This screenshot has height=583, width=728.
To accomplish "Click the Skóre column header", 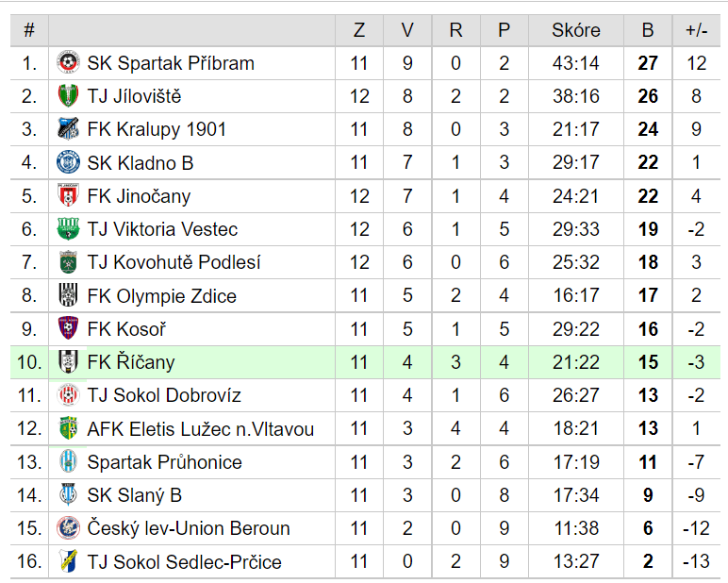I will point(576,30).
